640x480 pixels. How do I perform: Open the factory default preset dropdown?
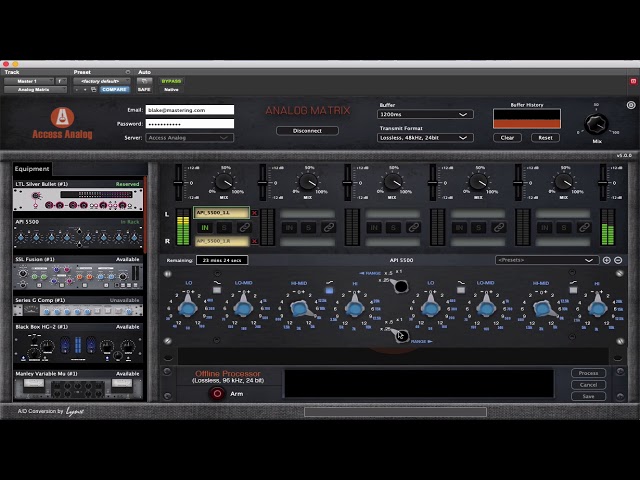tap(102, 81)
